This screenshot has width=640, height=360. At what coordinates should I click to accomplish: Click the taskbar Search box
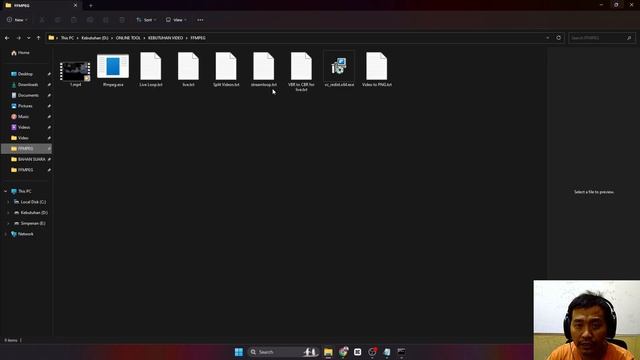coord(283,352)
